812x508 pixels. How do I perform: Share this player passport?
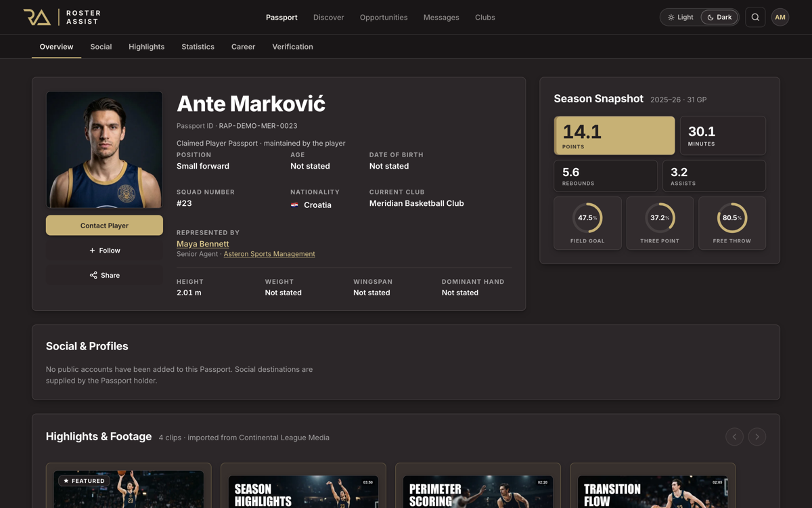pos(104,275)
